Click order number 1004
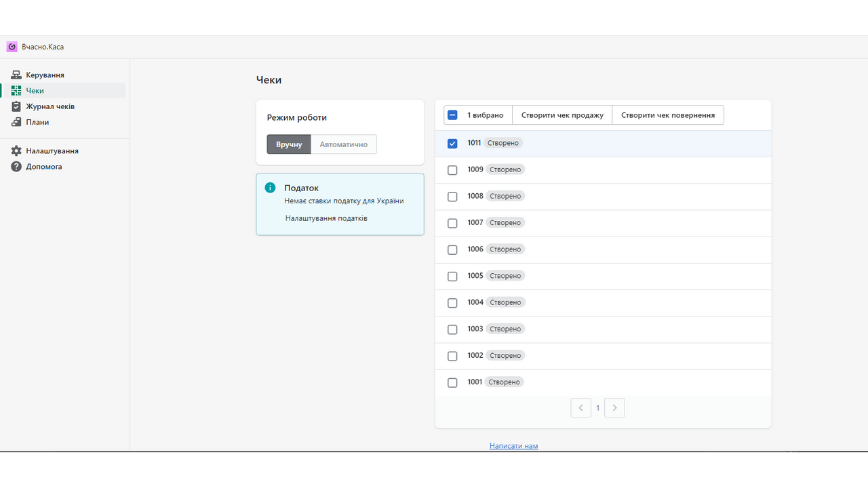The image size is (868, 488). (x=475, y=302)
